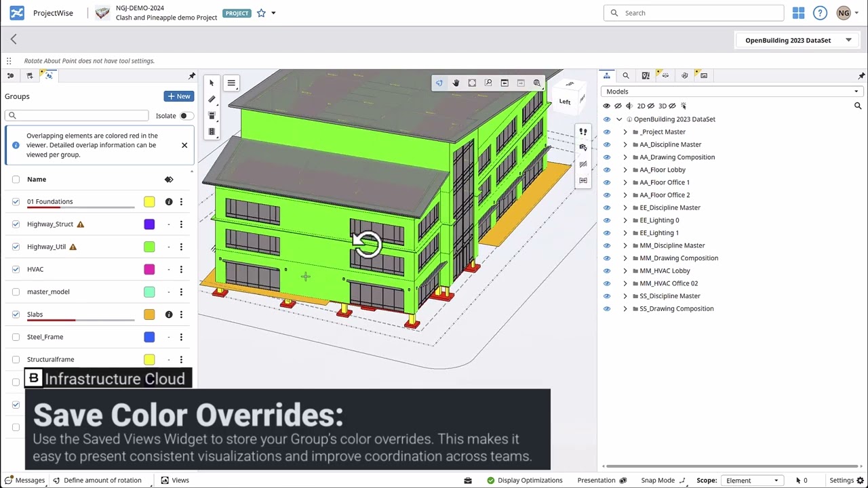This screenshot has width=868, height=488.
Task: Switch to the first left panel tab
Action: tap(10, 76)
